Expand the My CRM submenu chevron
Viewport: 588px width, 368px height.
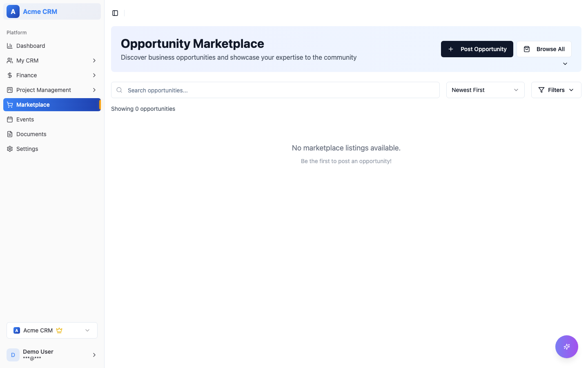(94, 61)
